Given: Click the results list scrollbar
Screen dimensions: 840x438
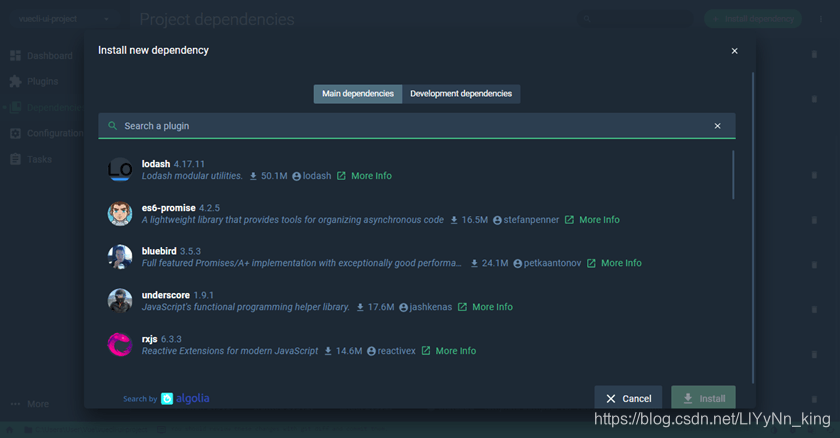Looking at the screenshot, I should (x=733, y=175).
